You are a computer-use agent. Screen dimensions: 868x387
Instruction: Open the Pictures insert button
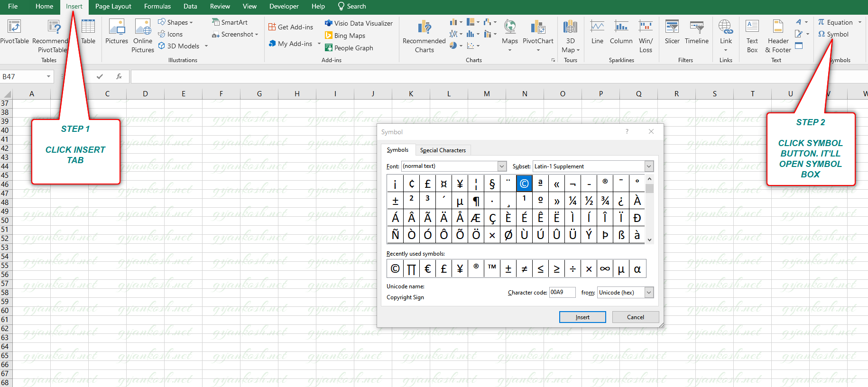coord(117,32)
